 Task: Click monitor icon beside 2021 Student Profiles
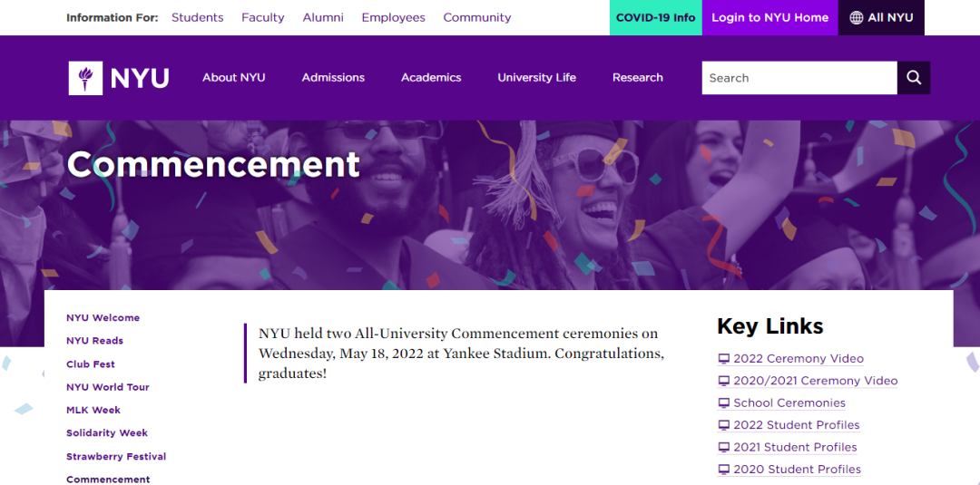click(x=723, y=448)
